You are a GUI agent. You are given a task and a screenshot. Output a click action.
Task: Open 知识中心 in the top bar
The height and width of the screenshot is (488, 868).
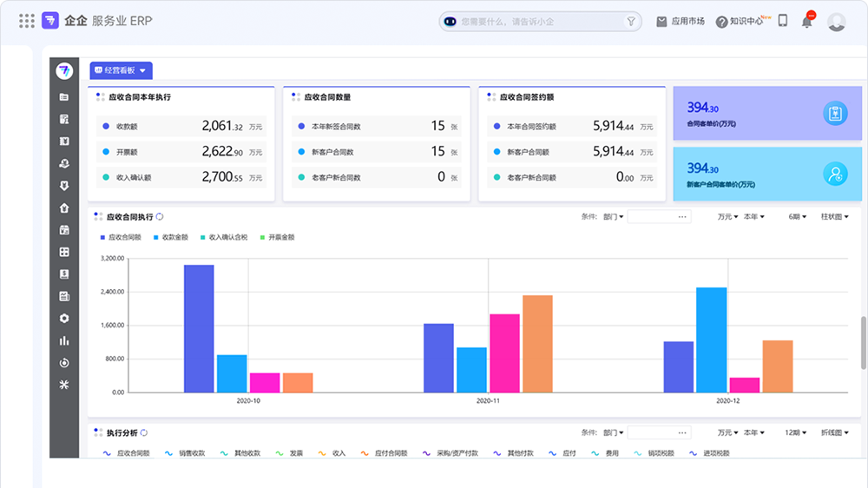click(740, 21)
